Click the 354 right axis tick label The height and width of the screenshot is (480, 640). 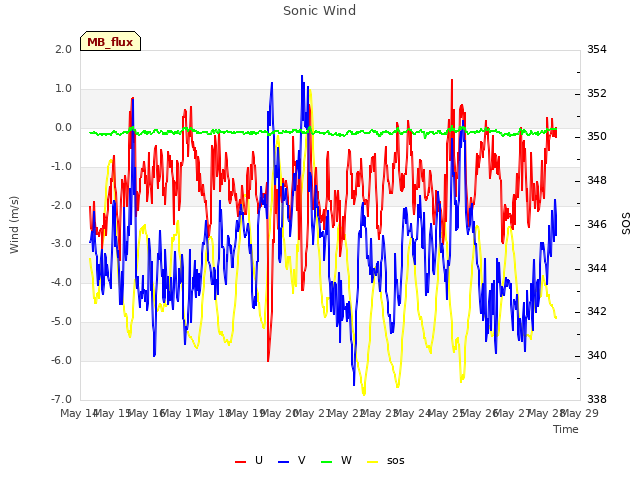pos(597,49)
